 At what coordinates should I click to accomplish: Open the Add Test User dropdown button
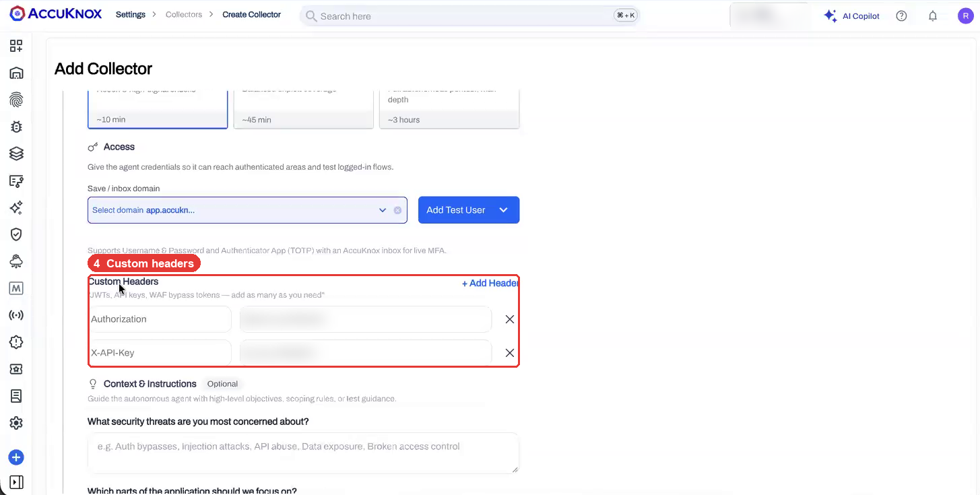469,210
